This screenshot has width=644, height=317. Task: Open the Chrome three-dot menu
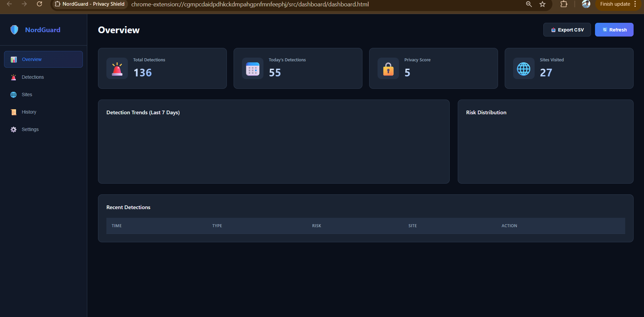coord(635,4)
